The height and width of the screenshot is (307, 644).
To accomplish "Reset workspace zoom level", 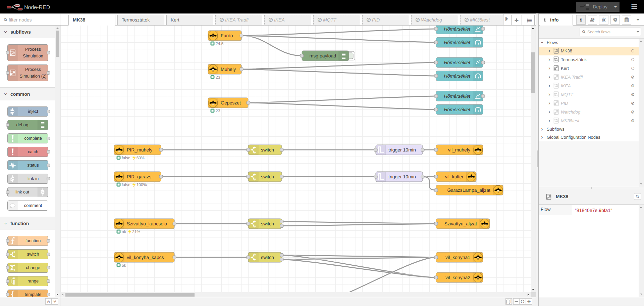I will [523, 302].
